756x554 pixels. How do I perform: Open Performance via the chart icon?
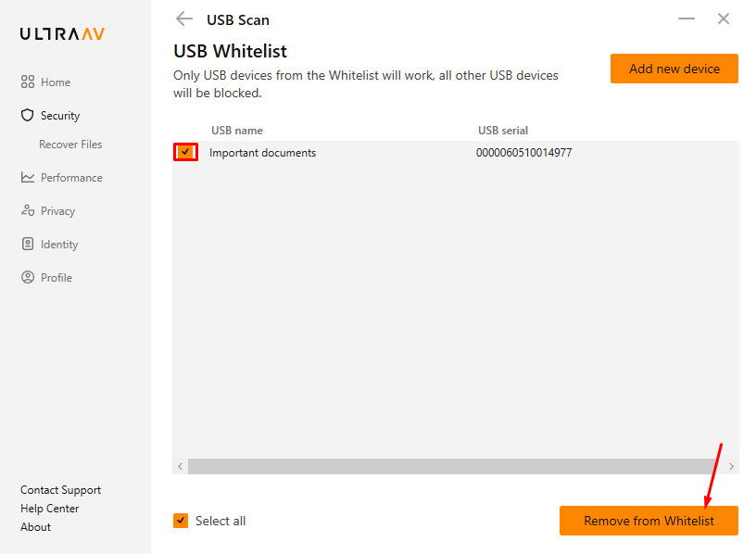pos(28,178)
